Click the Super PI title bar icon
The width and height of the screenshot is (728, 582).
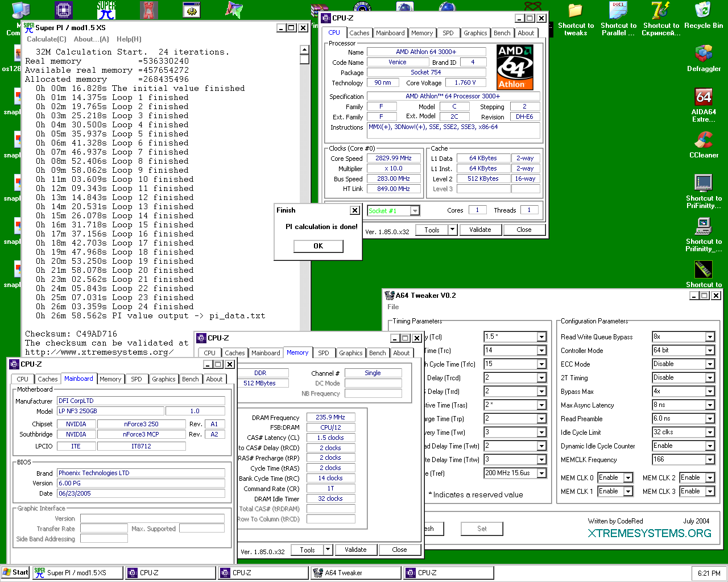[x=29, y=27]
